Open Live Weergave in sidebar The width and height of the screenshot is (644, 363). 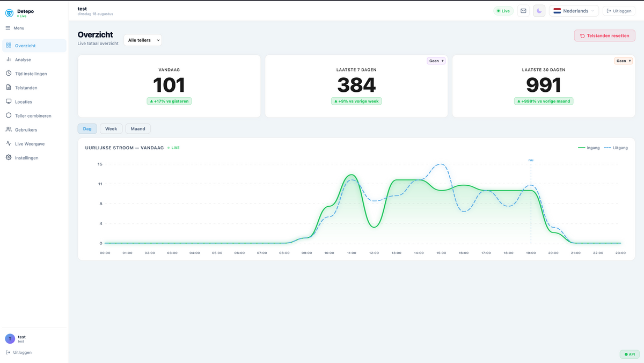[x=34, y=143]
